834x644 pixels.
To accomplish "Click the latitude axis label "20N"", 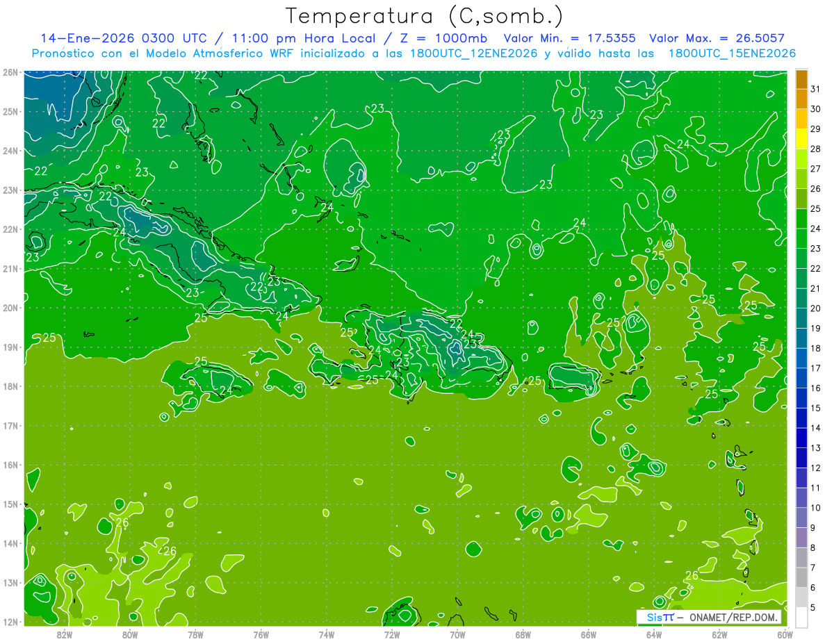I will point(10,308).
